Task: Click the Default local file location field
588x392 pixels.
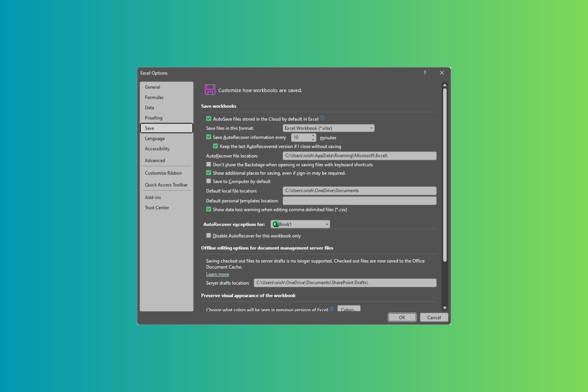Action: click(x=360, y=190)
